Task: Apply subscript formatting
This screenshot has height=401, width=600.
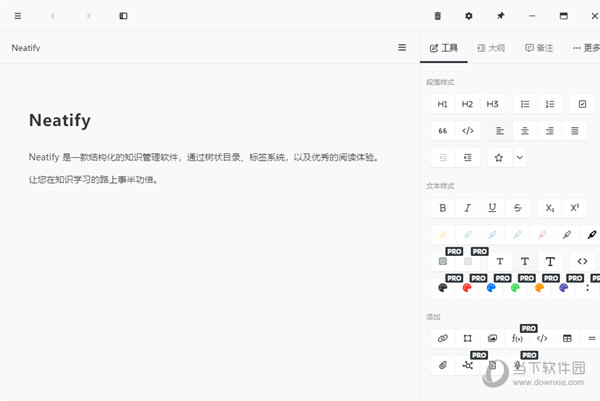Action: (x=550, y=208)
